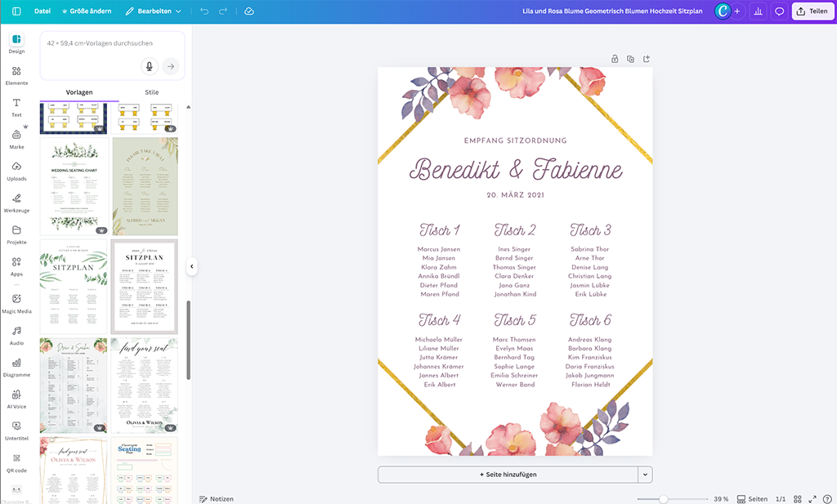This screenshot has width=837, height=504.
Task: Select the Benedikt & Fabienne heading
Action: (x=516, y=170)
